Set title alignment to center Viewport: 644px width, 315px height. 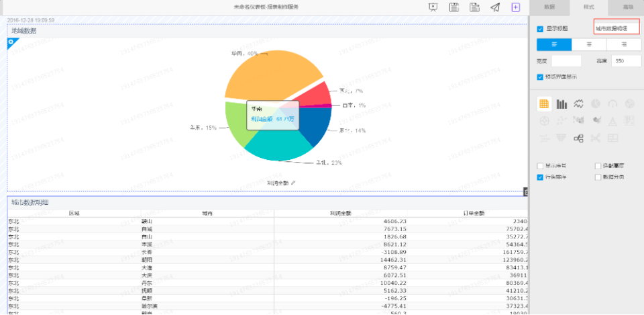tap(589, 44)
